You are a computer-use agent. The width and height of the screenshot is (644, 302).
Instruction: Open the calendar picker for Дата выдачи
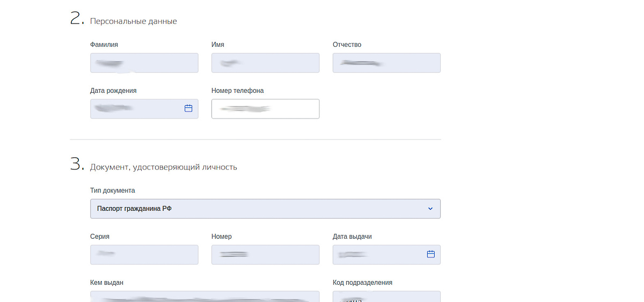click(430, 254)
